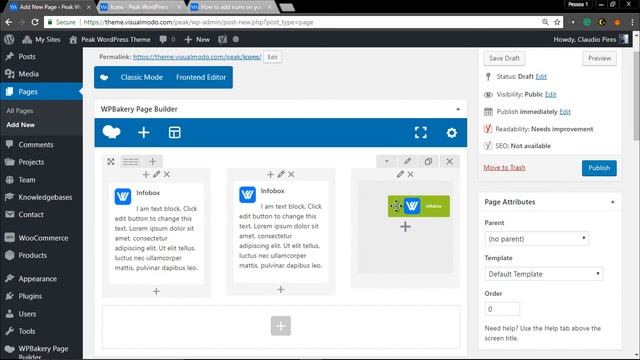640x360 pixels.
Task: Delete the row X icon
Action: tap(449, 162)
